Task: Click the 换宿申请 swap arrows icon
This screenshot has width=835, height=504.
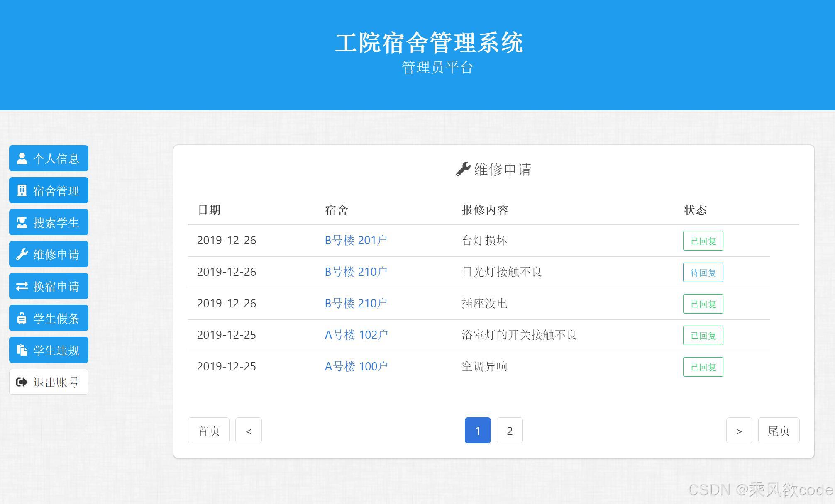Action: [22, 286]
